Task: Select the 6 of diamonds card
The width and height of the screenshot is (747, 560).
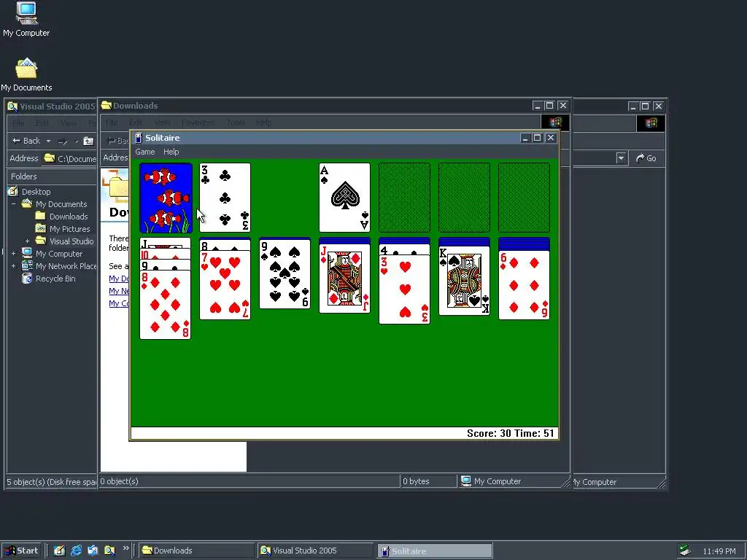Action: [524, 285]
